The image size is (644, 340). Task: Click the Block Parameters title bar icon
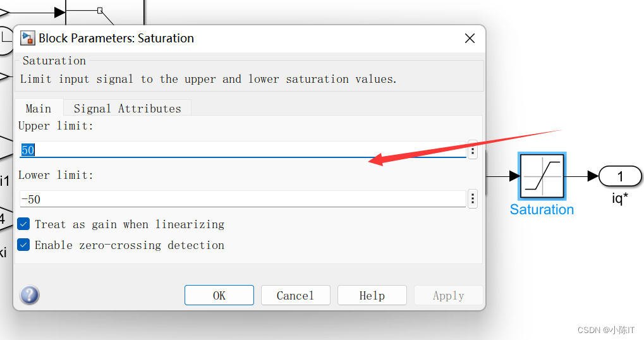[28, 38]
